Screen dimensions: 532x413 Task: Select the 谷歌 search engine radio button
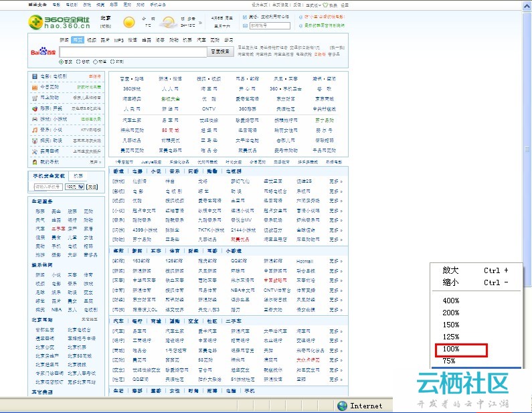coord(78,62)
